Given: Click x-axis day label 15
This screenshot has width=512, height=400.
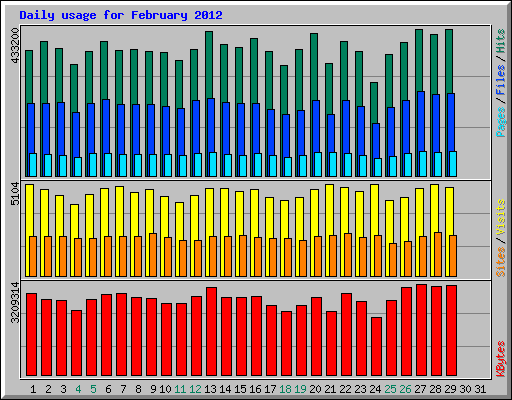Looking at the screenshot, I should [x=240, y=389].
